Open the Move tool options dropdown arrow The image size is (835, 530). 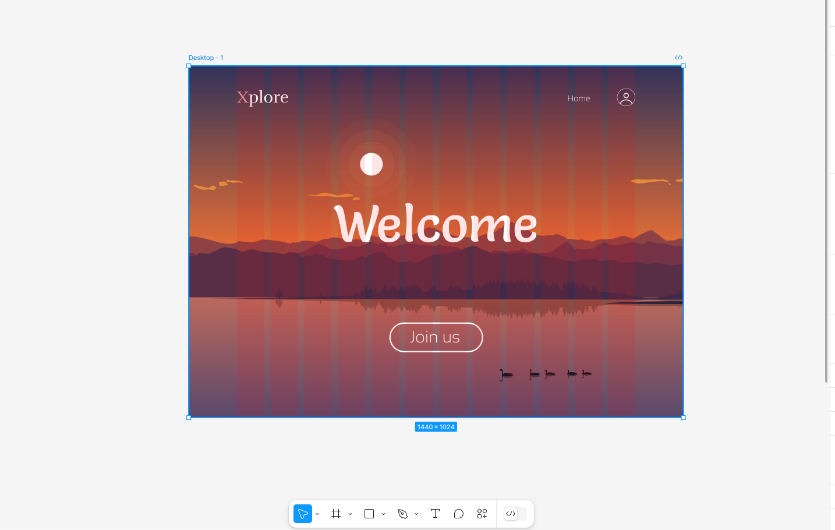point(317,514)
